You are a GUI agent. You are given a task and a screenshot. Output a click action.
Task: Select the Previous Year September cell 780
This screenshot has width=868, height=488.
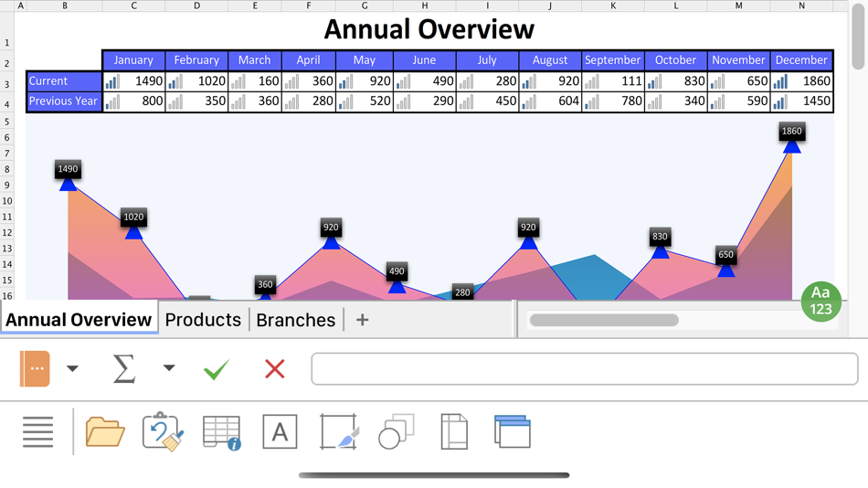click(x=613, y=101)
